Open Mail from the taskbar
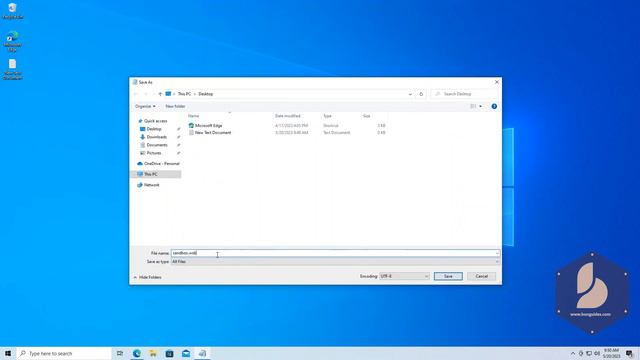Viewport: 640px width, 360px height. (x=186, y=353)
